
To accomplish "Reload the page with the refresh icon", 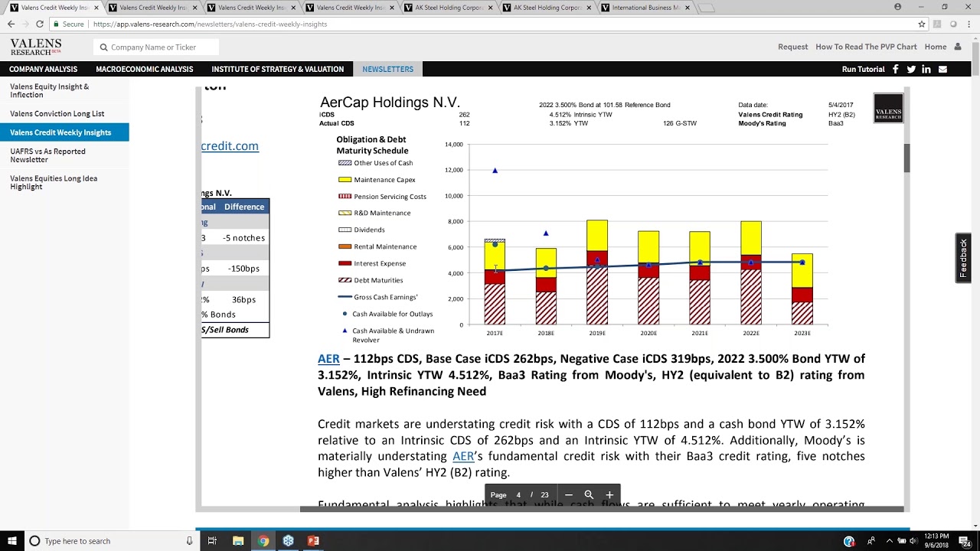I will pos(39,24).
